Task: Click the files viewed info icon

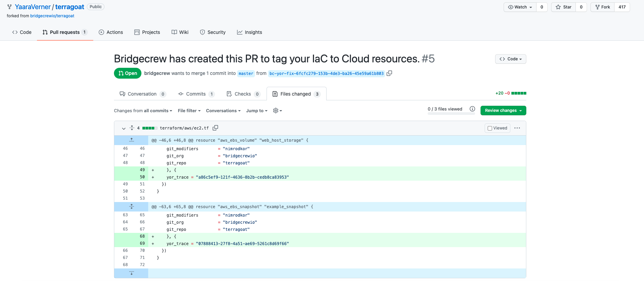Action: point(472,109)
